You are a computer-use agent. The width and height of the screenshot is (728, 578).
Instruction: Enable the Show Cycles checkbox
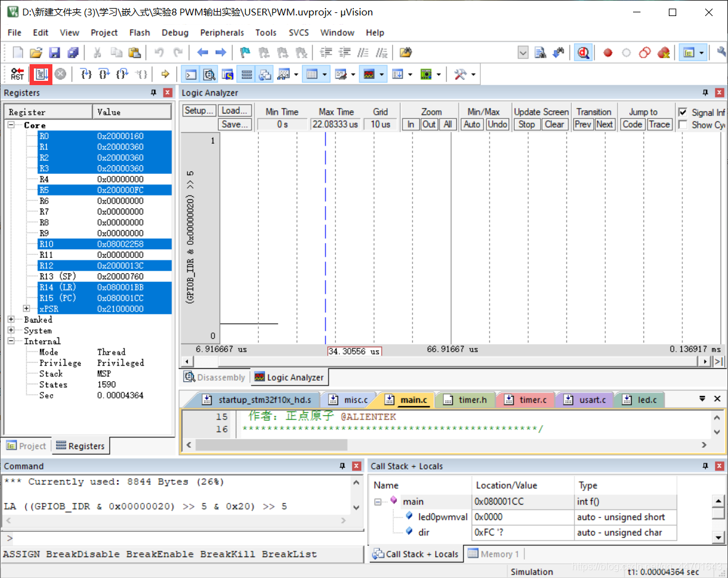point(682,125)
